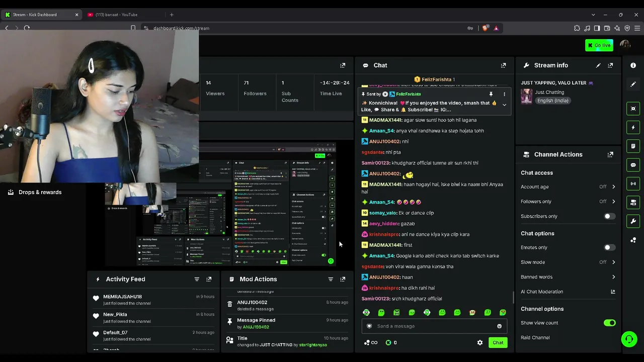Viewport: 644px width, 362px height.
Task: Pop out the stats panel
Action: (x=343, y=65)
